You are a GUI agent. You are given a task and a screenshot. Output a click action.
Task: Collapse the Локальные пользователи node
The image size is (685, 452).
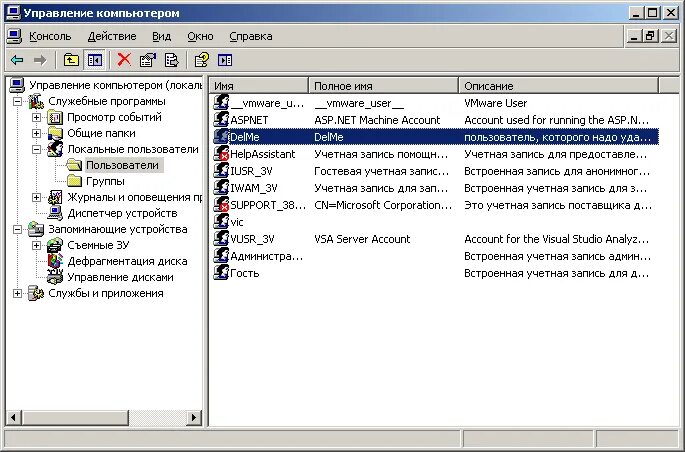(x=36, y=149)
